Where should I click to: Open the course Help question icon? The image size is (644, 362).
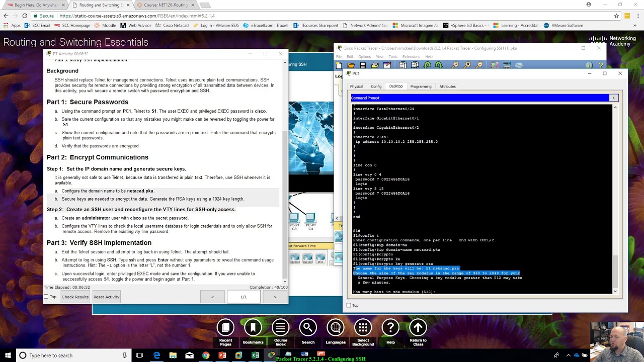390,328
